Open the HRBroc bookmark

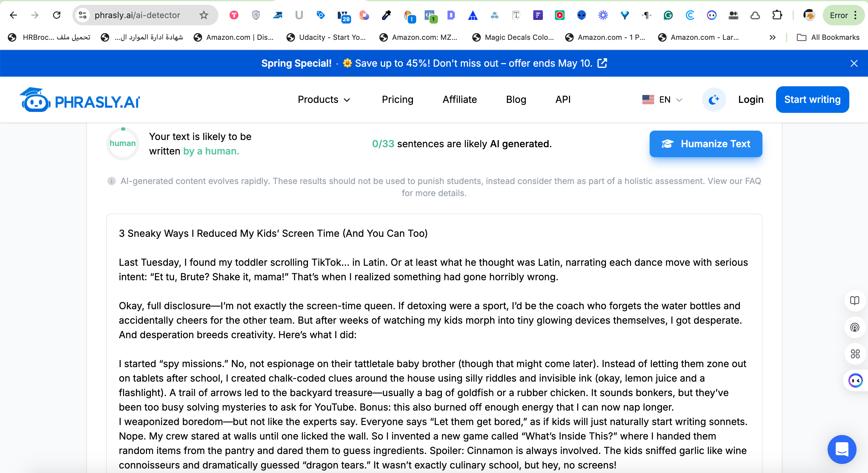[49, 37]
